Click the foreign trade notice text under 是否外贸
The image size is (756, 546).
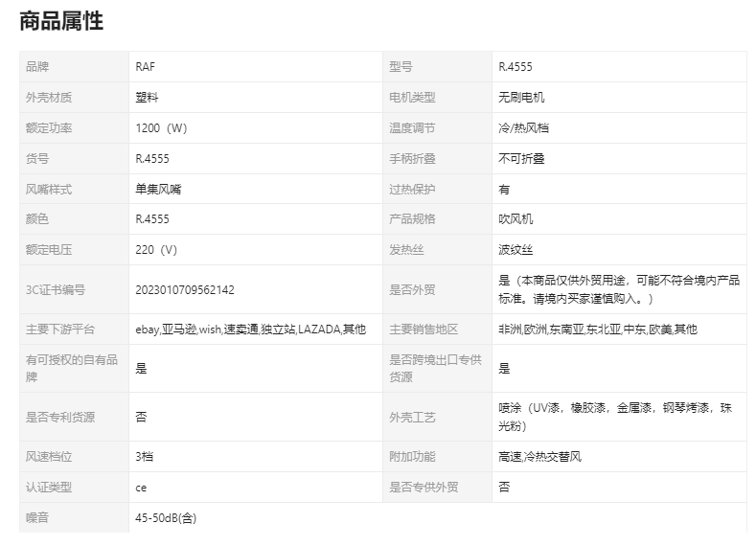point(618,289)
